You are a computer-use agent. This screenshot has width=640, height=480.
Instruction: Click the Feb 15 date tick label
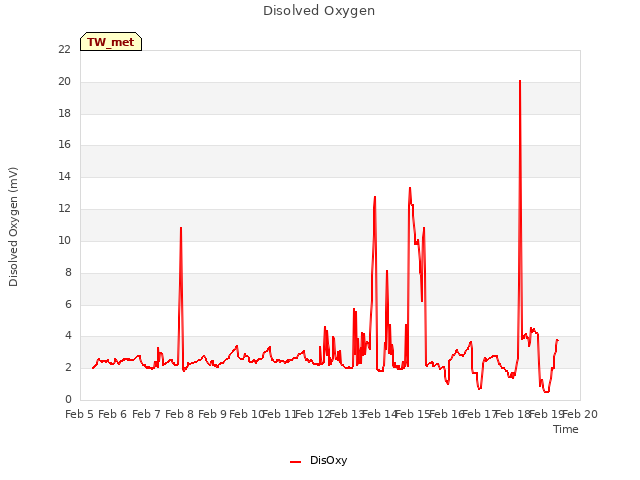pos(413,414)
